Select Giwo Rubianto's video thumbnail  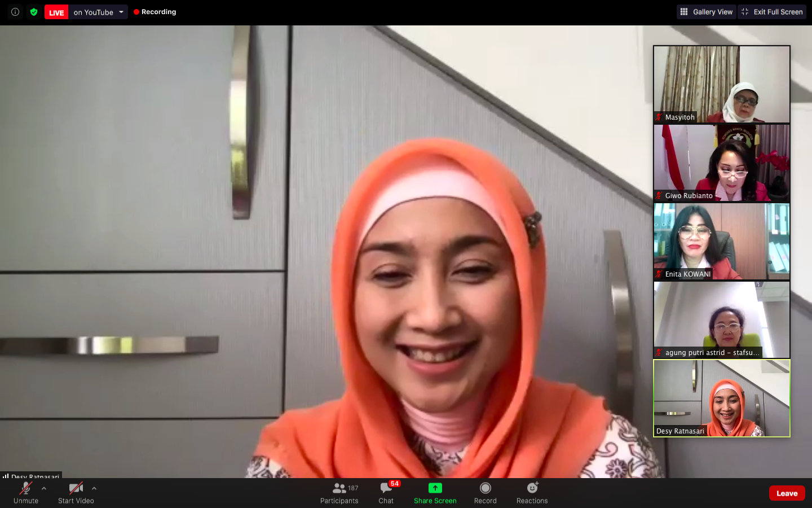click(x=721, y=163)
